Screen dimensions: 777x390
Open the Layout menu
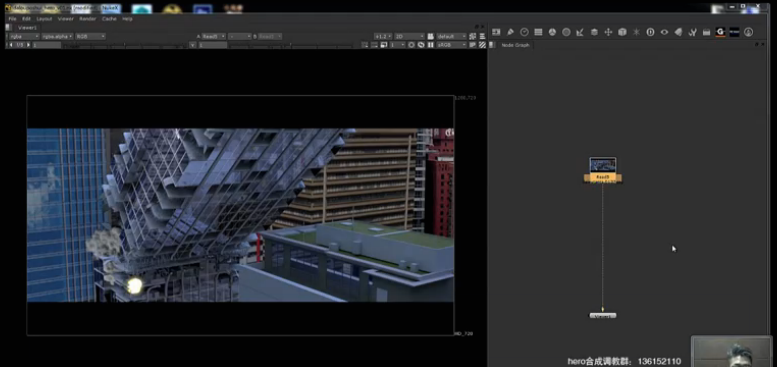(x=44, y=19)
